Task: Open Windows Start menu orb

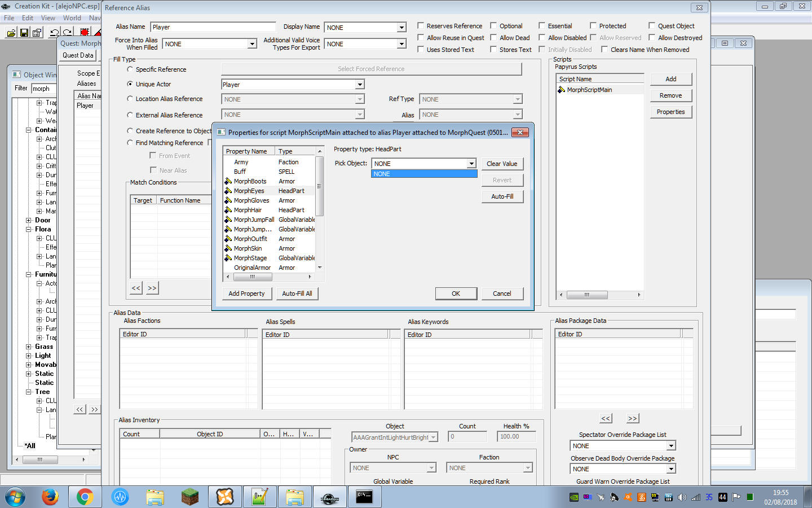Action: click(15, 497)
